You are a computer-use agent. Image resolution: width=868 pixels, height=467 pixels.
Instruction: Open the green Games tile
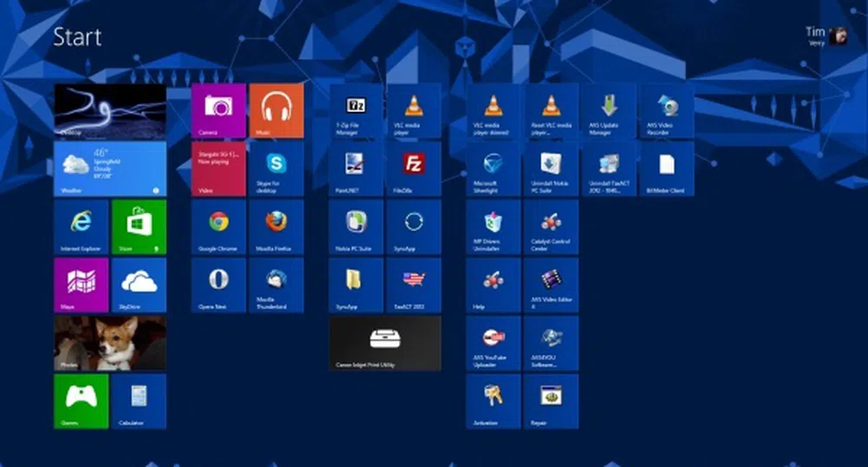(x=82, y=402)
